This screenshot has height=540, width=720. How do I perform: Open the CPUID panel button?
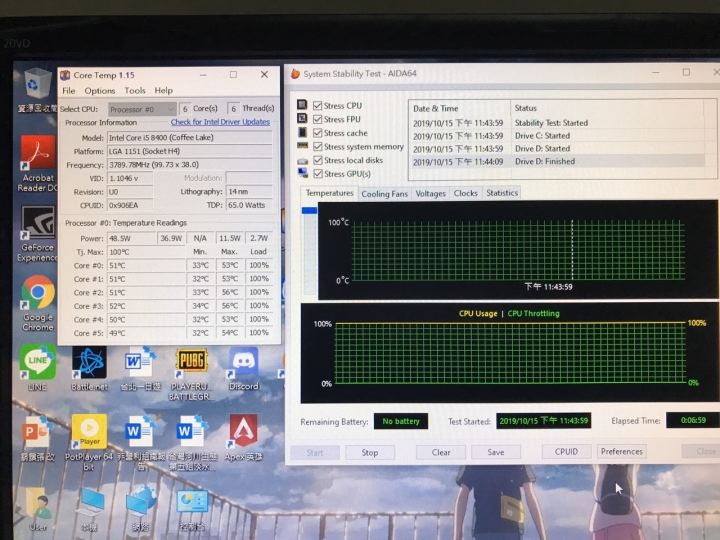(566, 452)
